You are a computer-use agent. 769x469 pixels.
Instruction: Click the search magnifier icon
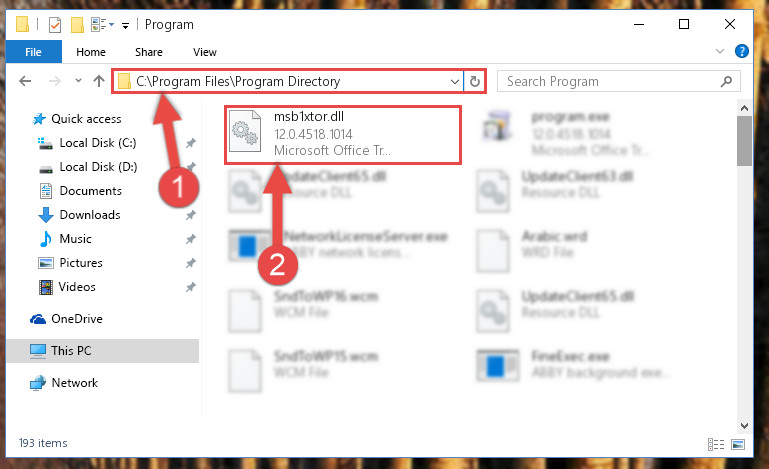pos(726,81)
